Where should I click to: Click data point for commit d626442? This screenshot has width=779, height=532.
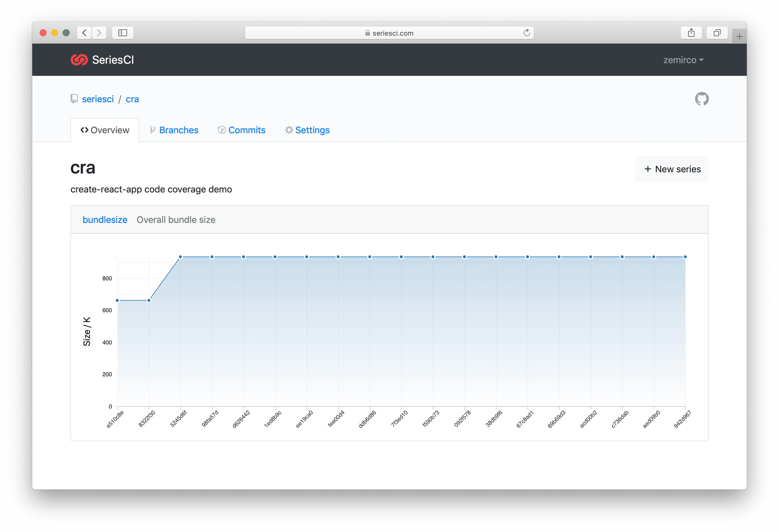tap(243, 257)
